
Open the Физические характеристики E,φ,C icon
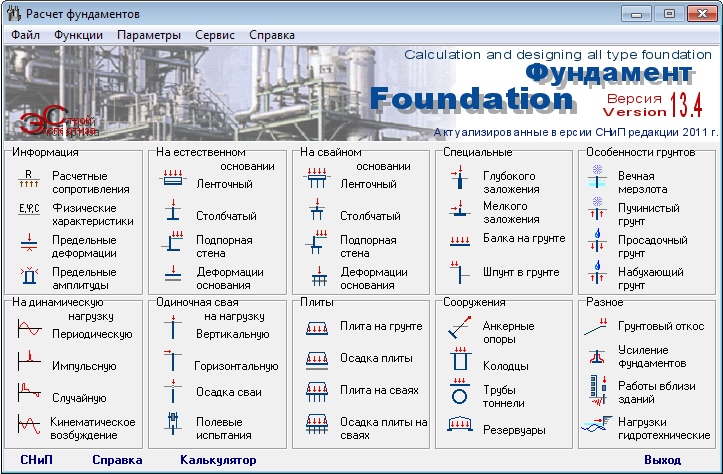coord(29,209)
